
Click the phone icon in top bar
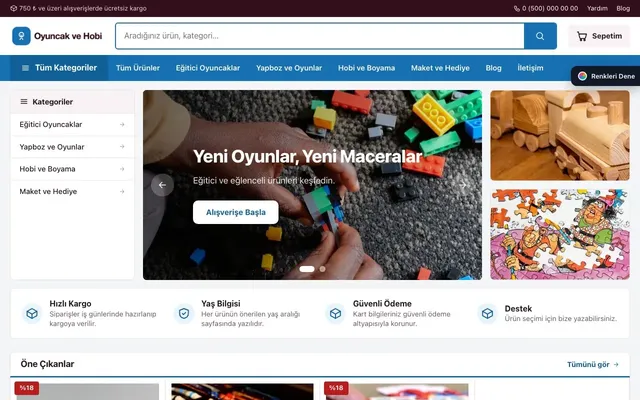click(516, 9)
